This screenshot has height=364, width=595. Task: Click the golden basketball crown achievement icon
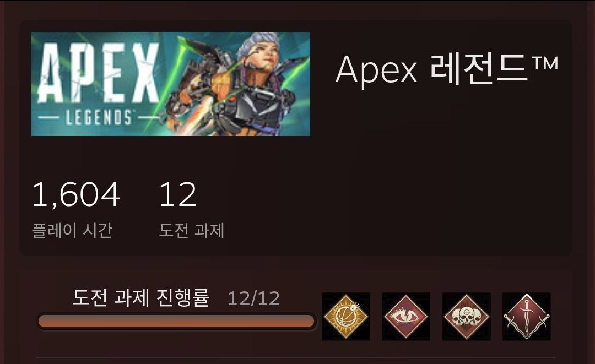345,316
